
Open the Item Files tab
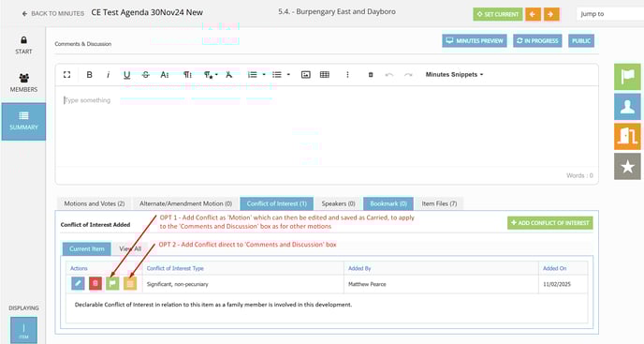(x=439, y=203)
